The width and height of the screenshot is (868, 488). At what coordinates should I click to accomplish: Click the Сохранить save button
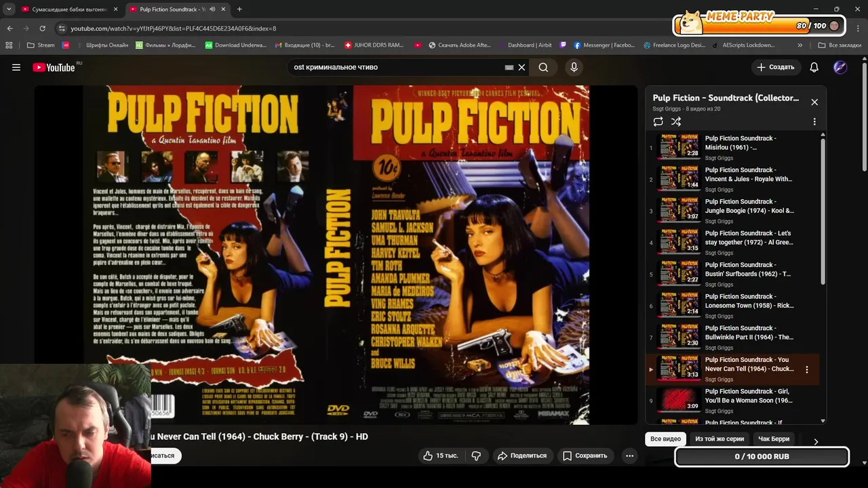(x=585, y=455)
